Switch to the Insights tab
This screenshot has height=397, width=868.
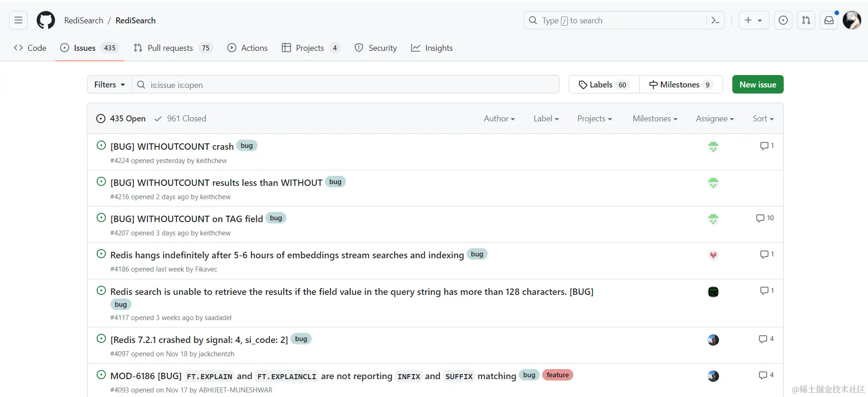[x=432, y=48]
